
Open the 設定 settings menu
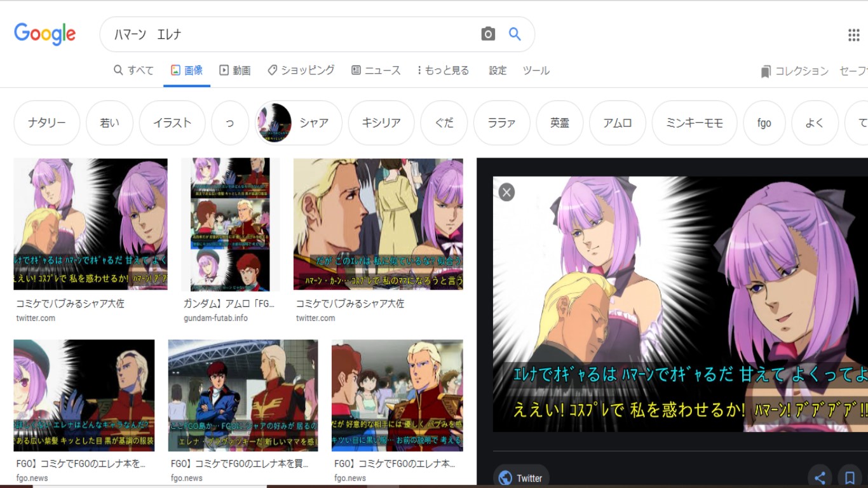[x=498, y=71]
